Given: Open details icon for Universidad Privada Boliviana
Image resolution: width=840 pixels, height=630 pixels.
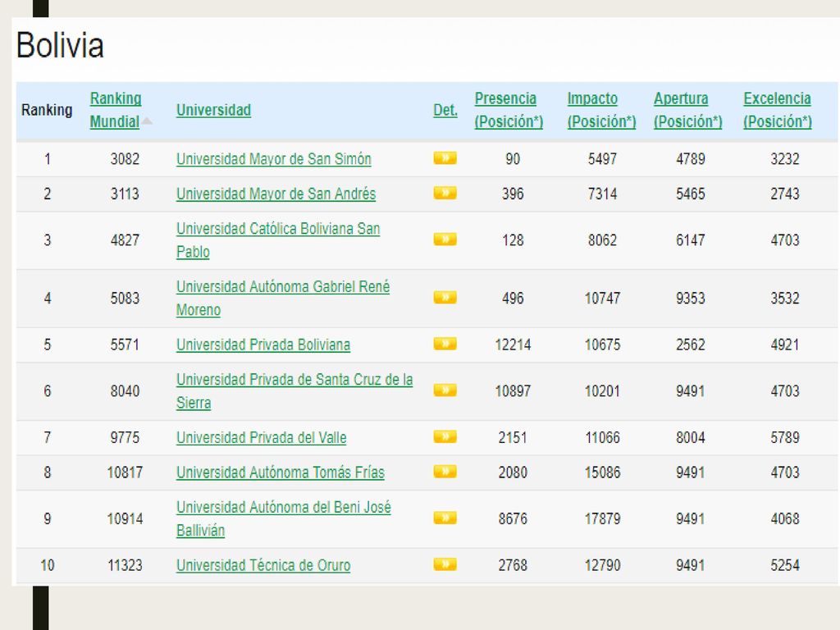Looking at the screenshot, I should click(445, 344).
